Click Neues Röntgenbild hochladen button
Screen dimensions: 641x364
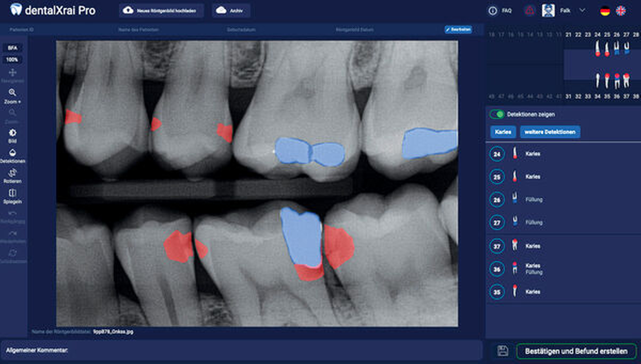click(x=161, y=11)
